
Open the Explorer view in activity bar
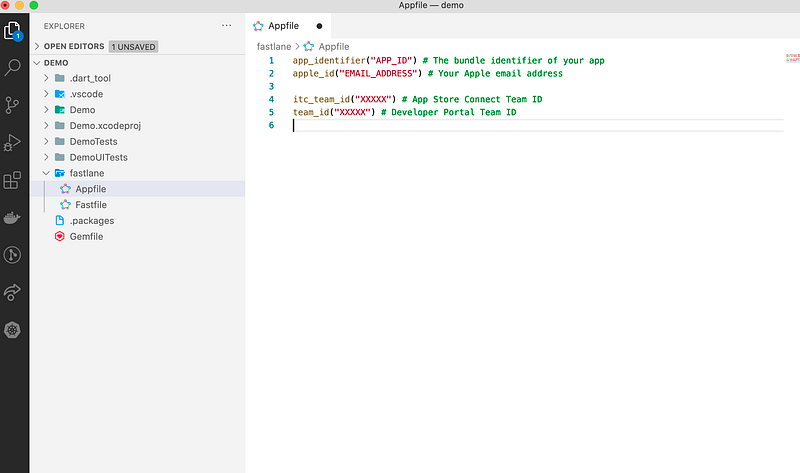click(12, 31)
